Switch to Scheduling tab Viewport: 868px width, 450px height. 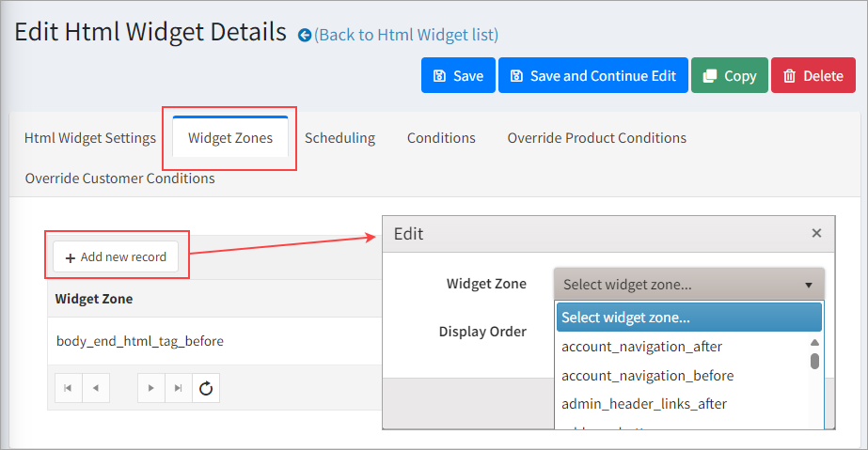click(339, 138)
